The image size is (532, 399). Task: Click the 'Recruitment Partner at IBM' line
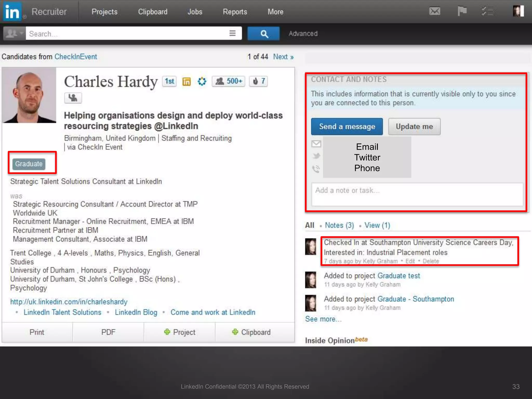[x=56, y=230]
